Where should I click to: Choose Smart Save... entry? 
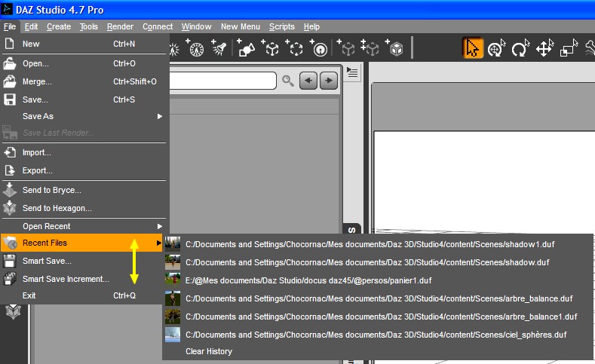coord(82,261)
